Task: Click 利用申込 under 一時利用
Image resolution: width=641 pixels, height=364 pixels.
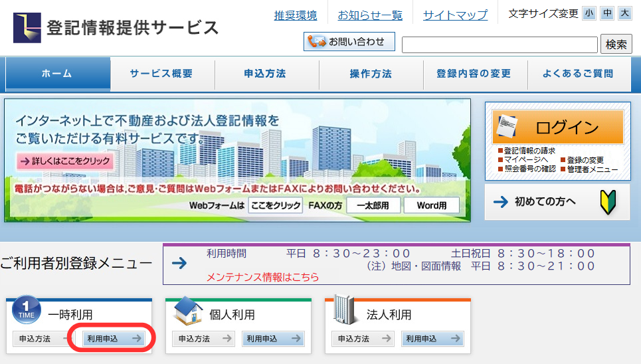Action: (114, 339)
